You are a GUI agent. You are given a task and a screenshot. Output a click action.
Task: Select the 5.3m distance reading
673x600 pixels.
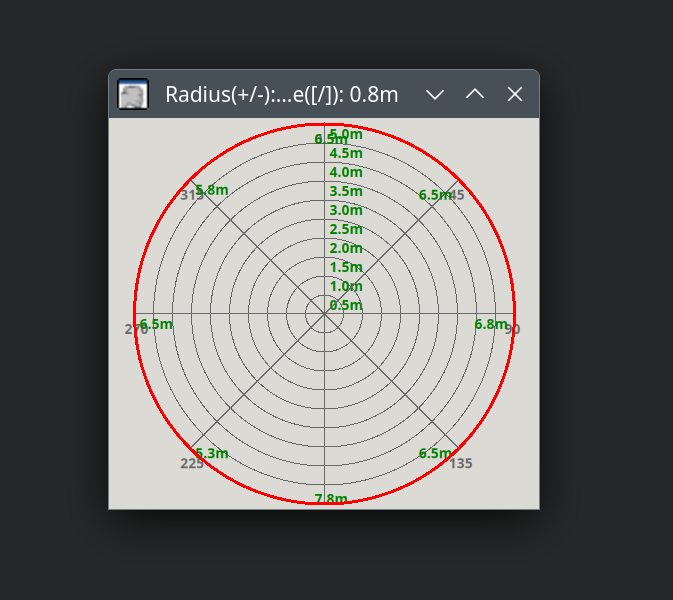point(213,453)
